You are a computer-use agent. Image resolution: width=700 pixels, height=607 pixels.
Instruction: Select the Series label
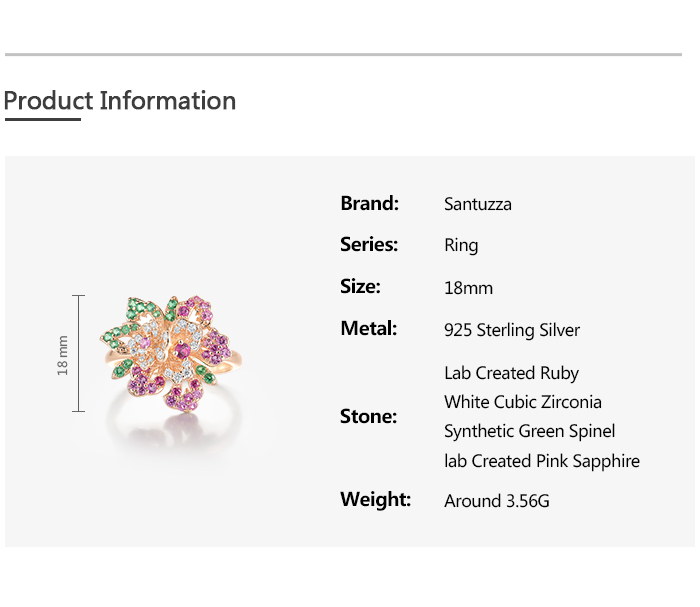[369, 245]
